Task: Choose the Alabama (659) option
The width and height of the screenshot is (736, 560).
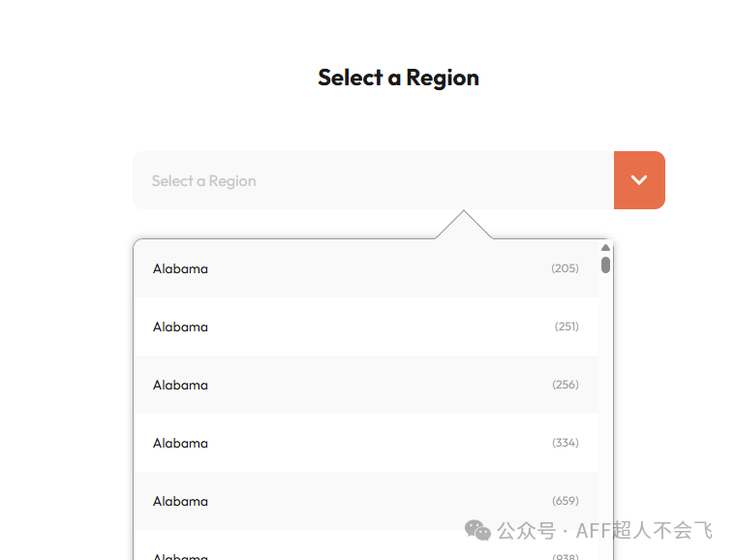Action: 365,501
